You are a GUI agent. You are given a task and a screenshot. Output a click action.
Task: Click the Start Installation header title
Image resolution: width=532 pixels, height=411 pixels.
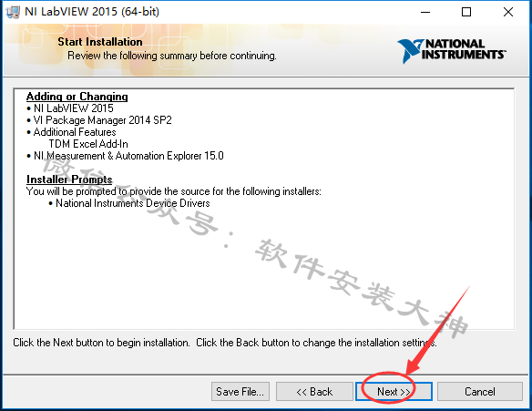[100, 42]
